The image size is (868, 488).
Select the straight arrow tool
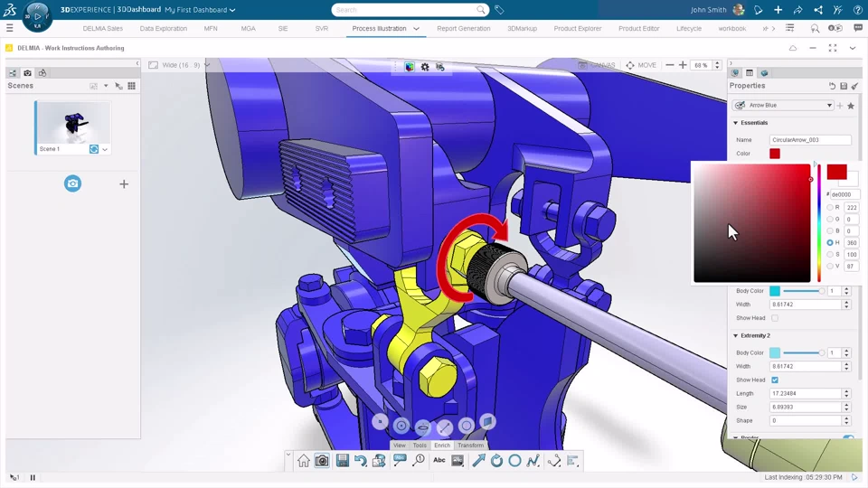click(x=478, y=460)
